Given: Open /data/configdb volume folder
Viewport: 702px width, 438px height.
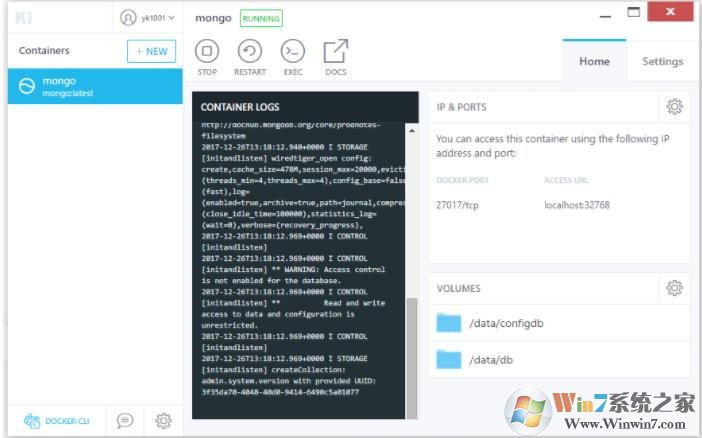Looking at the screenshot, I should click(x=448, y=323).
